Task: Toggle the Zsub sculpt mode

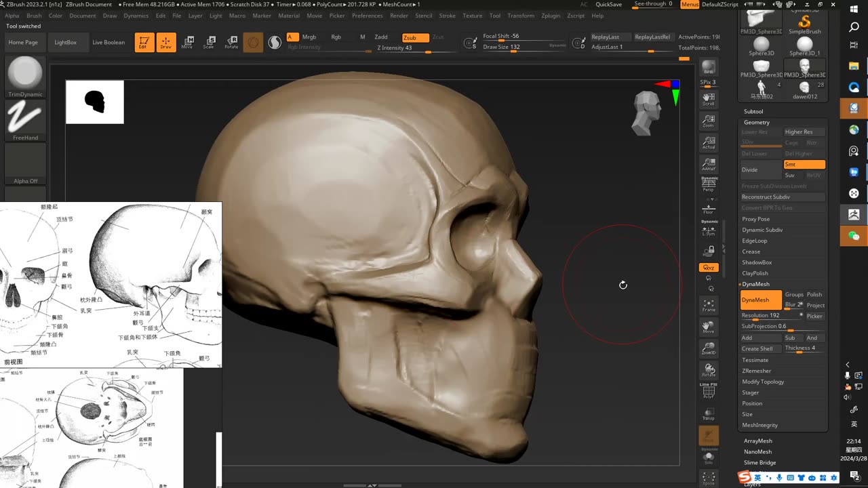Action: coord(415,38)
